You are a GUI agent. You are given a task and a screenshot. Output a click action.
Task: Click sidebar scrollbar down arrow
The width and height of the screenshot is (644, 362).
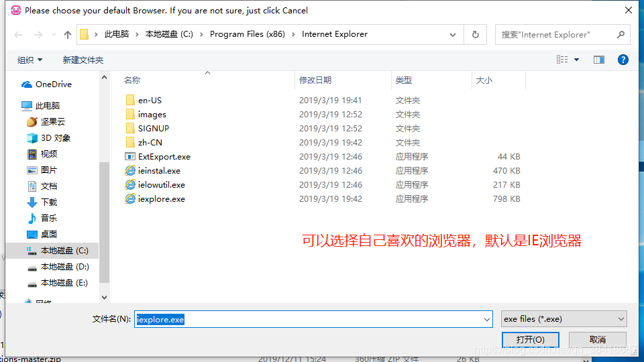[x=105, y=298]
